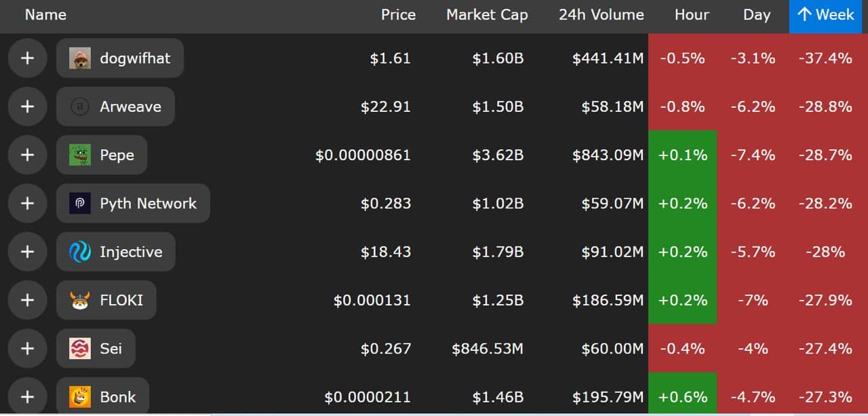This screenshot has width=868, height=416.
Task: Click the dogwifhat coin logo icon
Action: point(80,58)
